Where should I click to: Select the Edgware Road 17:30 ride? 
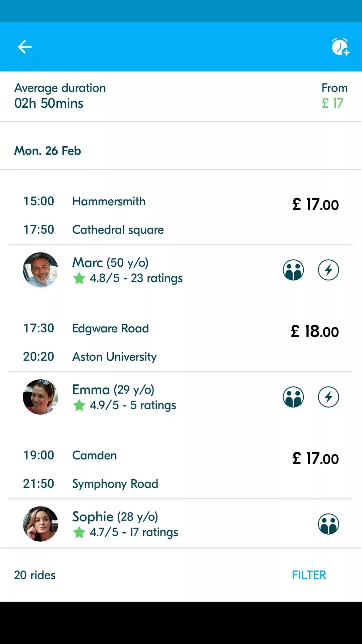click(111, 328)
